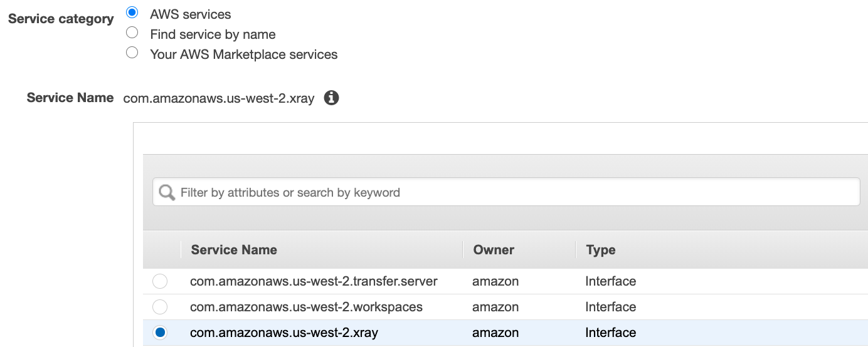This screenshot has width=868, height=347.
Task: Click the com.amazonaws.us-west-2.transfer.server row name
Action: pos(314,281)
